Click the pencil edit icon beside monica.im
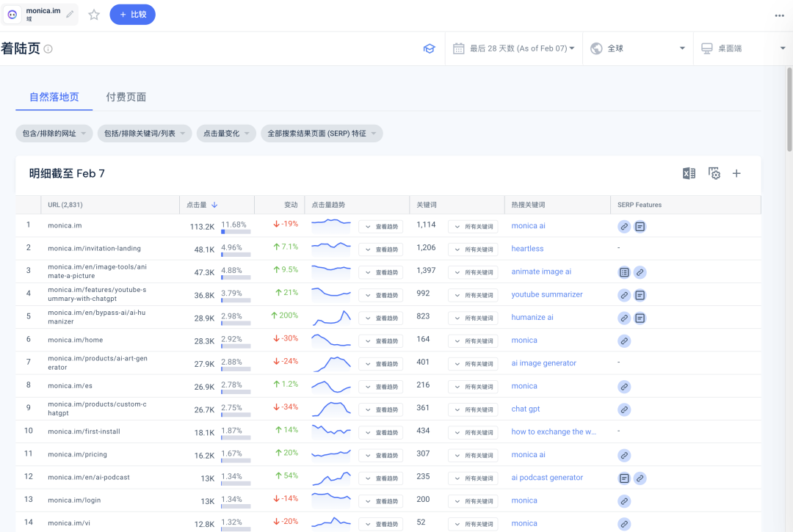This screenshot has height=532, width=793. [x=70, y=15]
